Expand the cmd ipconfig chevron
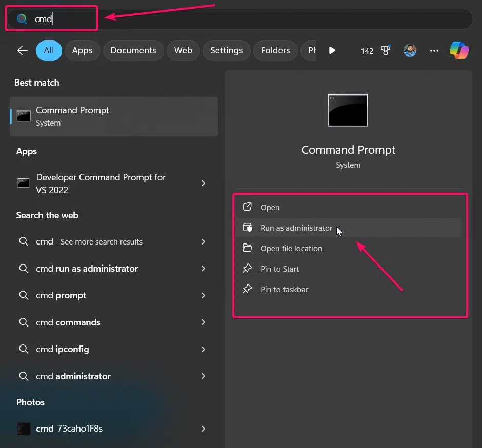This screenshot has height=448, width=482. point(203,350)
